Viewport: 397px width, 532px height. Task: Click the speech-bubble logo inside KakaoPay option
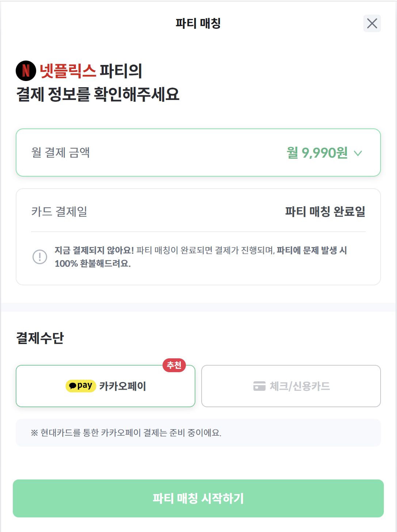coord(73,385)
